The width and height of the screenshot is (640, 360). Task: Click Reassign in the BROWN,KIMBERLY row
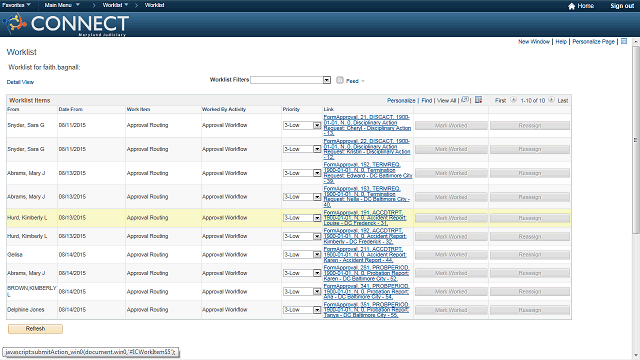pyautogui.click(x=530, y=292)
